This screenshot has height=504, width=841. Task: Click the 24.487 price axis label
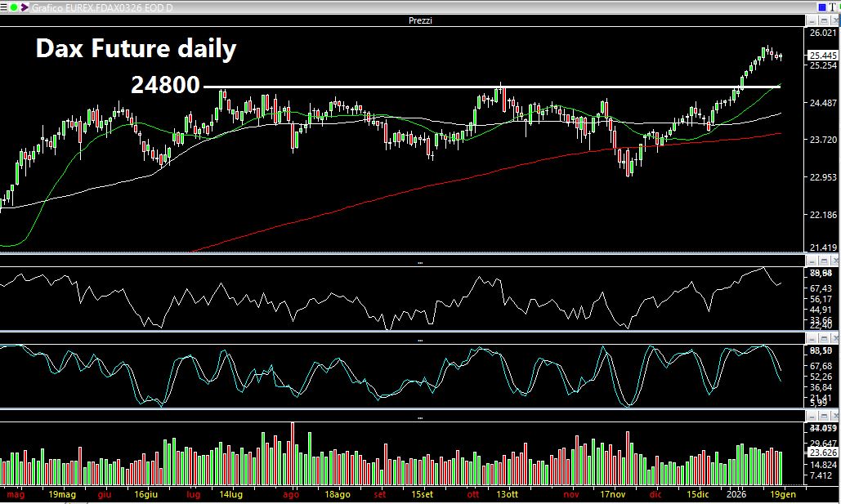point(823,102)
